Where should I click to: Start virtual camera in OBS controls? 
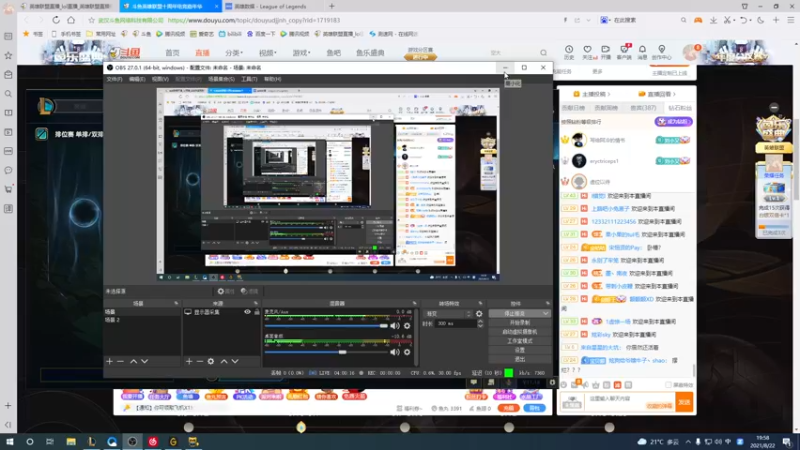pos(519,332)
